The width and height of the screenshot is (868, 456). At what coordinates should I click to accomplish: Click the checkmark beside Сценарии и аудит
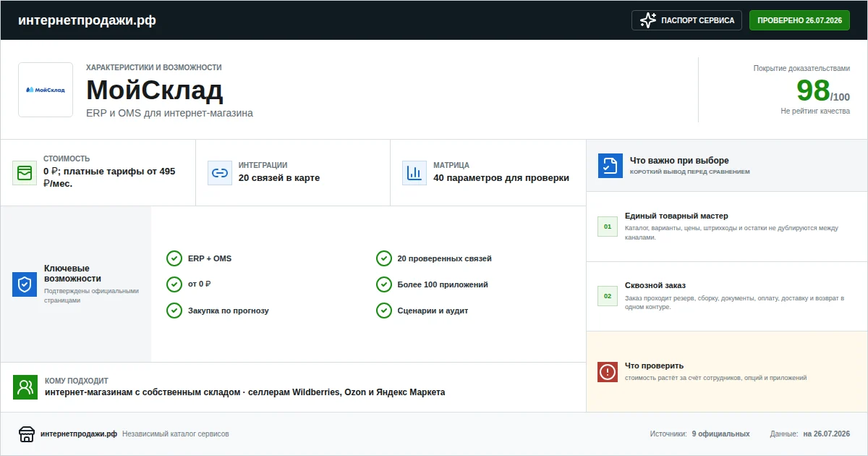(384, 311)
